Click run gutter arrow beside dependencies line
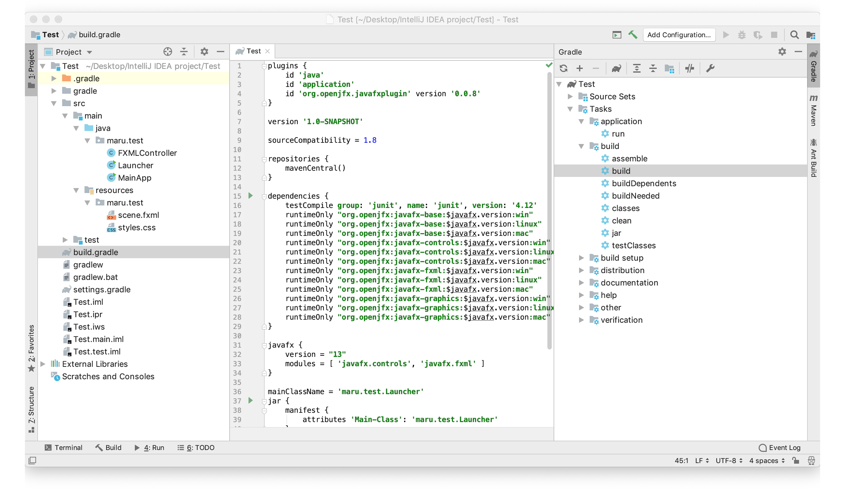This screenshot has height=504, width=845. point(250,196)
